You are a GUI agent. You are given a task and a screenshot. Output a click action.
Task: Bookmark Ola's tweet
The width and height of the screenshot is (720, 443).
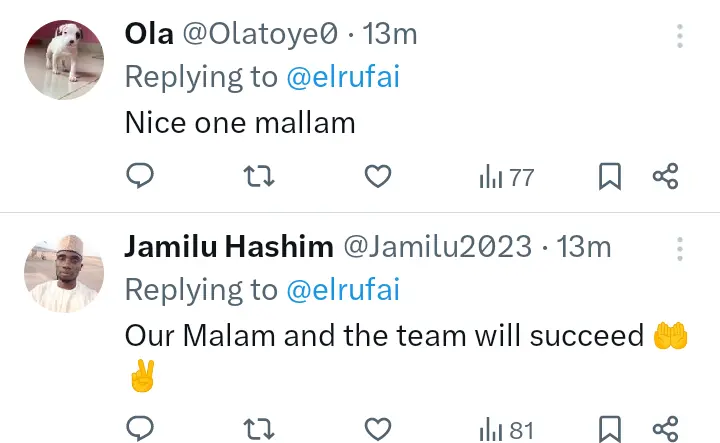[x=610, y=177]
